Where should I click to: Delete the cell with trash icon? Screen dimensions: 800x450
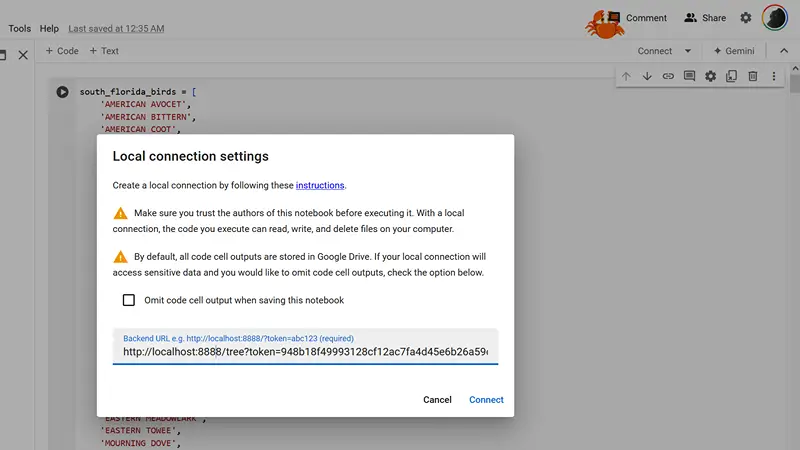(x=752, y=76)
